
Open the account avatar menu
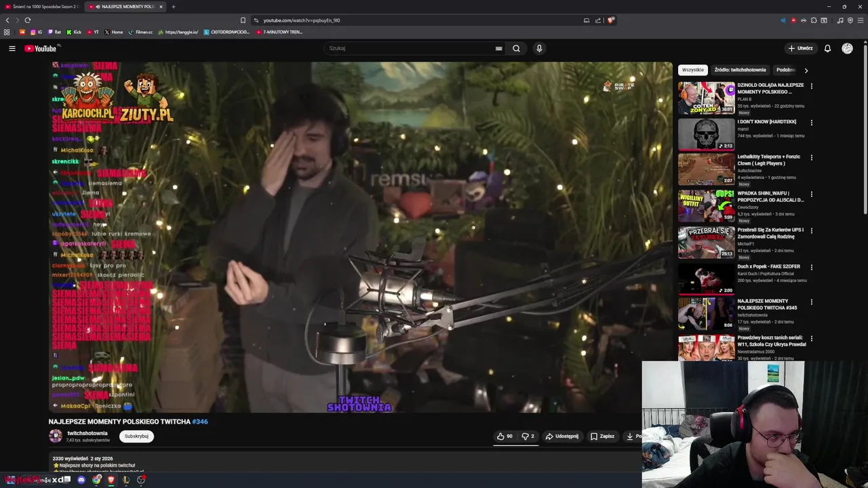pos(847,48)
